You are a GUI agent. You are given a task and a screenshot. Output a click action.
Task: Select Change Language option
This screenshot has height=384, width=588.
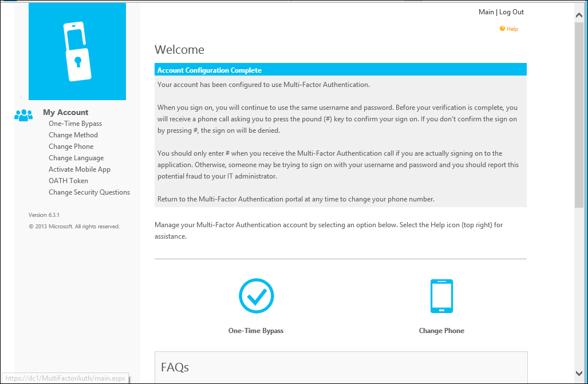click(x=76, y=157)
